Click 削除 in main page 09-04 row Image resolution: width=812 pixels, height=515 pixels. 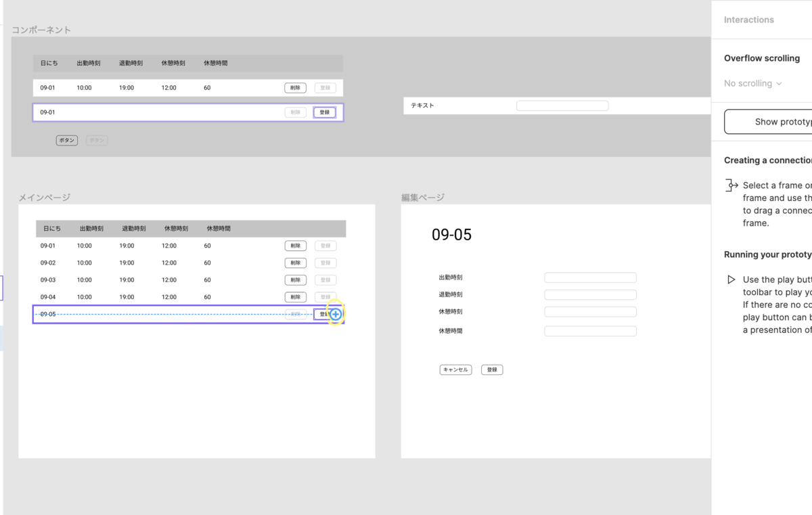tap(295, 297)
